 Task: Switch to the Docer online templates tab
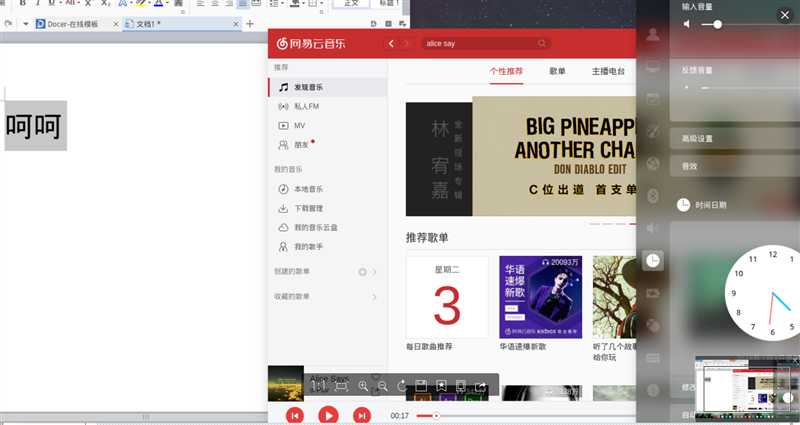(72, 24)
